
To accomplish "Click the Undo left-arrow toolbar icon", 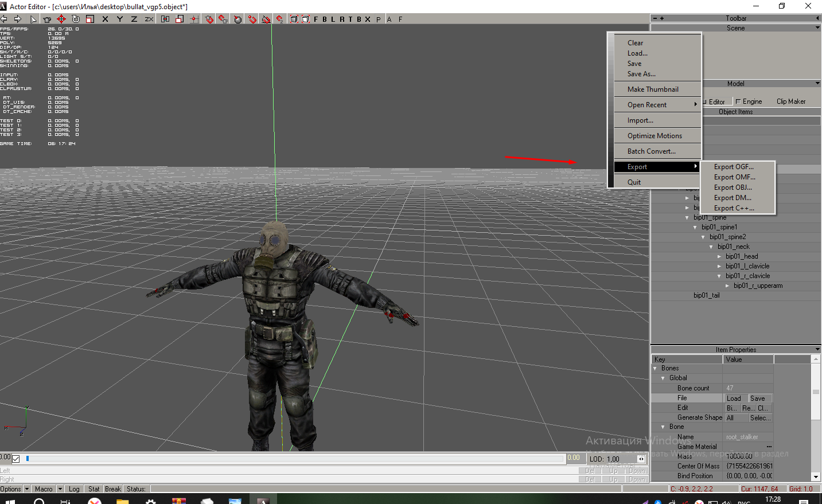I will point(4,19).
